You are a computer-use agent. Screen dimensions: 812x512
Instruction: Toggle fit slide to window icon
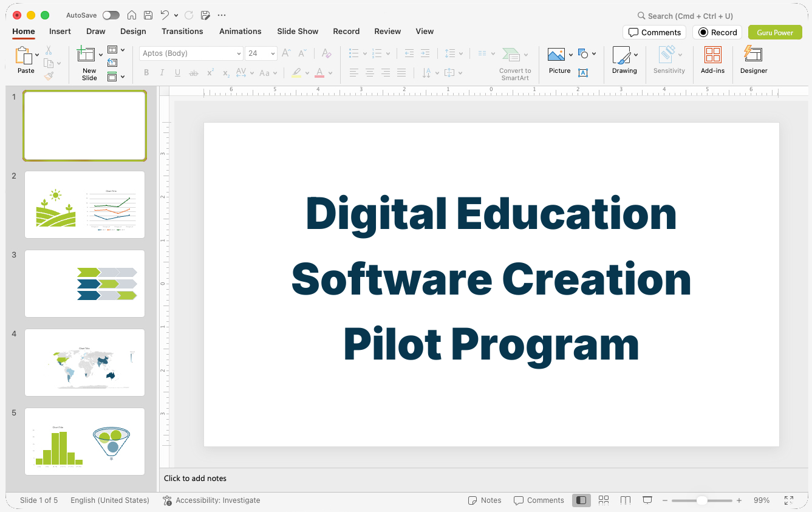point(789,500)
